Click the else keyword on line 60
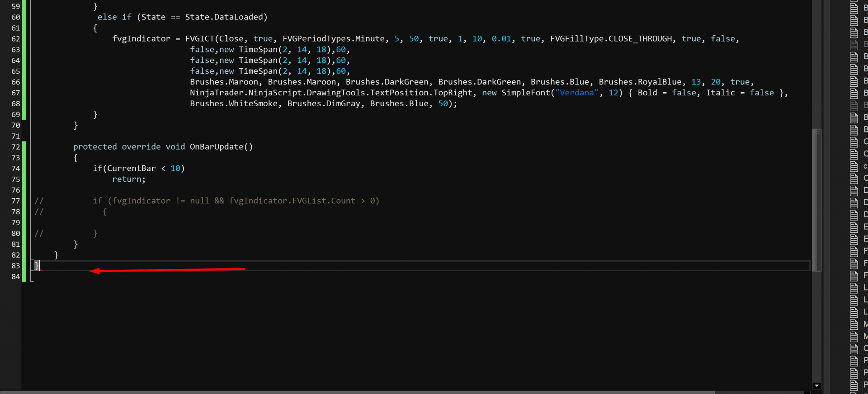868x394 pixels. point(107,17)
